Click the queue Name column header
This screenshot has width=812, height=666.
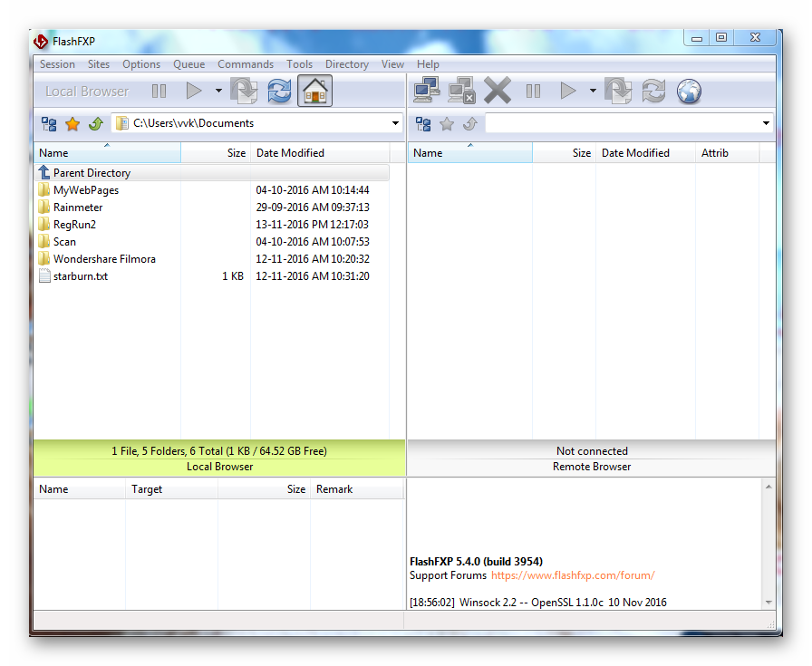(x=80, y=489)
